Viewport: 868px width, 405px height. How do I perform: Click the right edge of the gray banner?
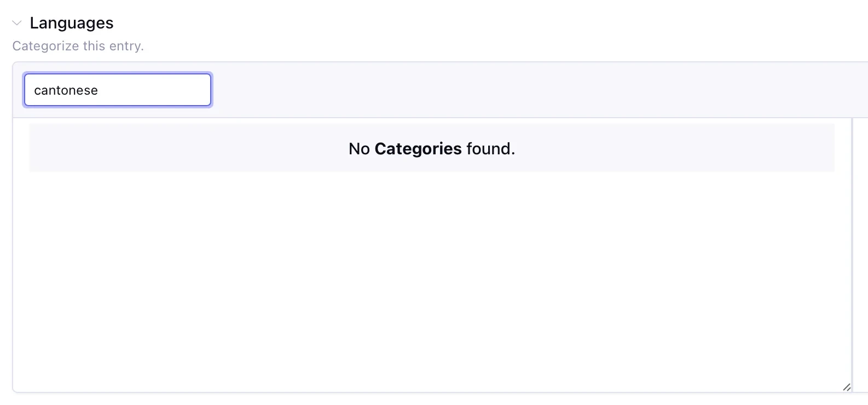point(832,148)
